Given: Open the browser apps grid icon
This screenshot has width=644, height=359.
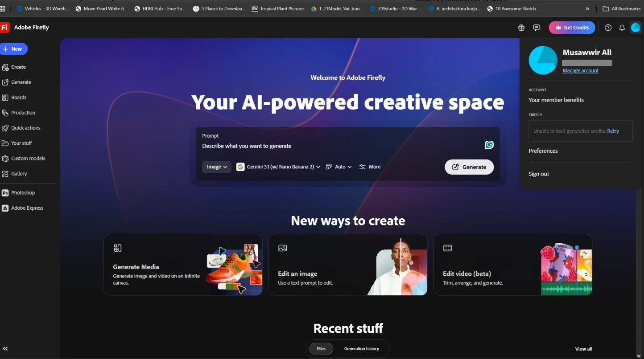Looking at the screenshot, I should pos(3,8).
